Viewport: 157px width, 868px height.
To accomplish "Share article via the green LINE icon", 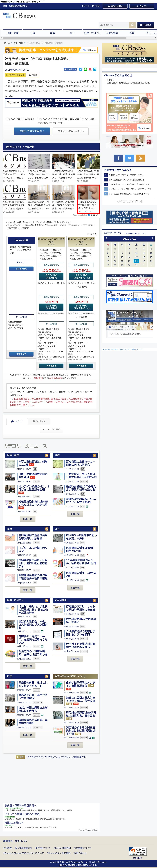I will coord(85,69).
